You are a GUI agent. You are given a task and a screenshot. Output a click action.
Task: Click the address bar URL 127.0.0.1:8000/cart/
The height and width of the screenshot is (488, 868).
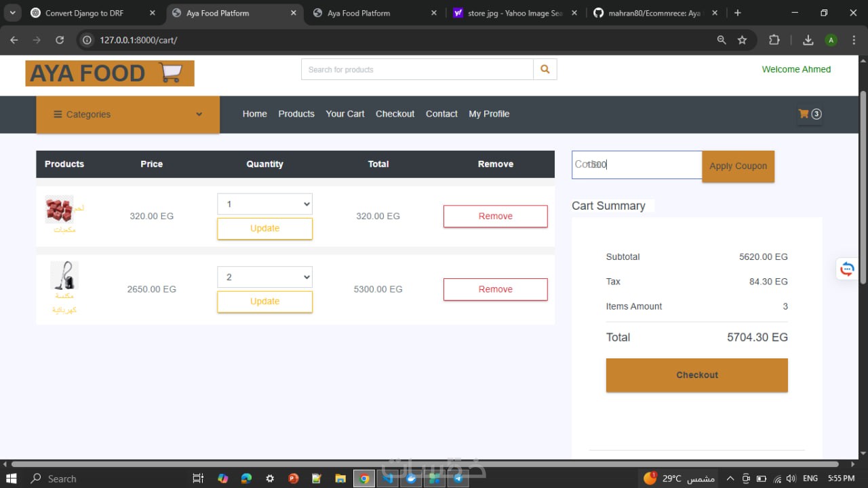pyautogui.click(x=138, y=40)
